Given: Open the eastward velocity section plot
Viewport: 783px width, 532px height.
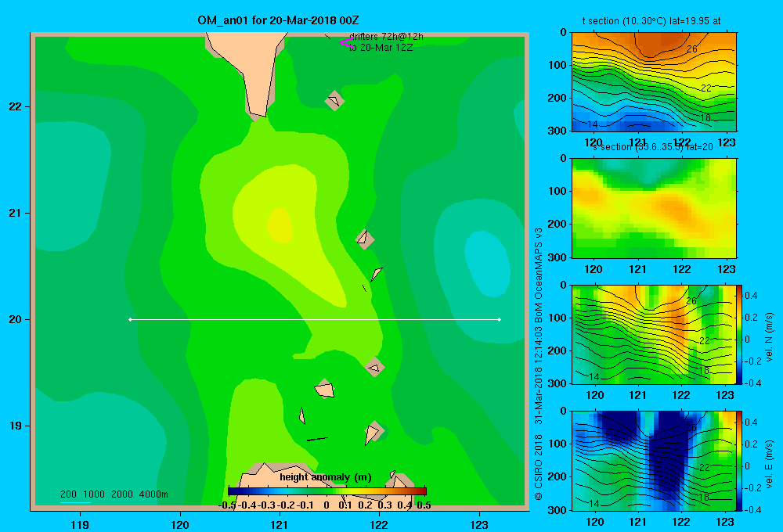Looking at the screenshot, I should (654, 461).
